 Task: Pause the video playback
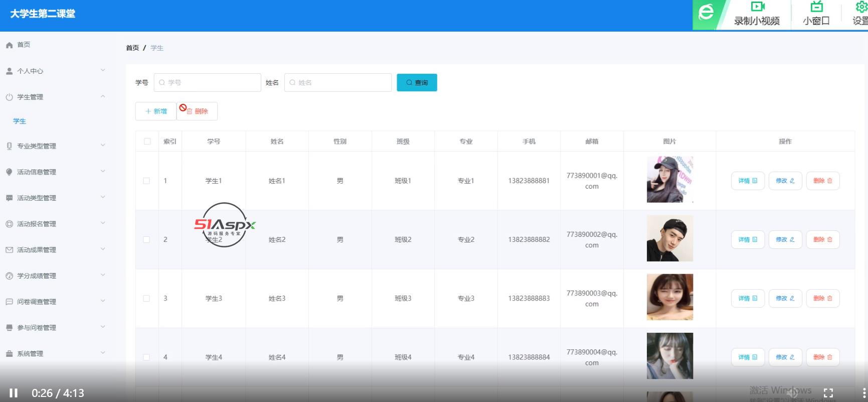point(14,393)
